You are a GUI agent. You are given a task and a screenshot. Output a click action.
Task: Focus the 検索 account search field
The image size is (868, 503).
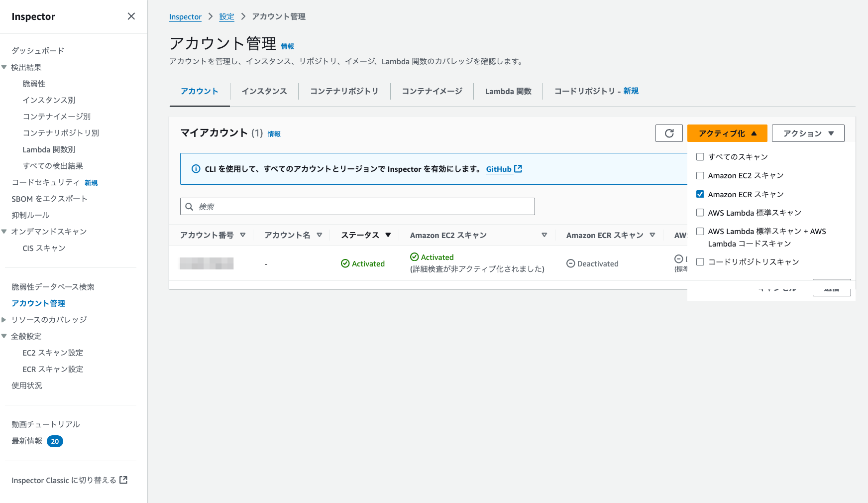[357, 207]
